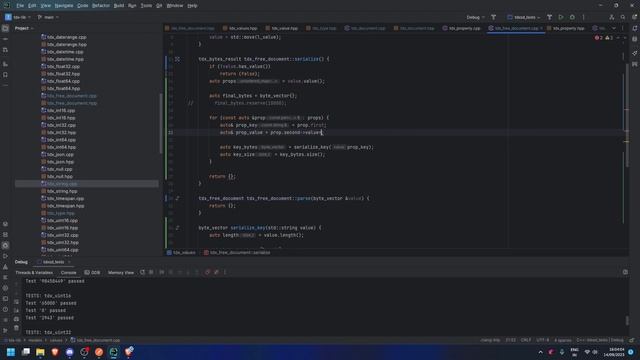Open CLion icon in the taskbar
The width and height of the screenshot is (640, 360).
[x=113, y=352]
